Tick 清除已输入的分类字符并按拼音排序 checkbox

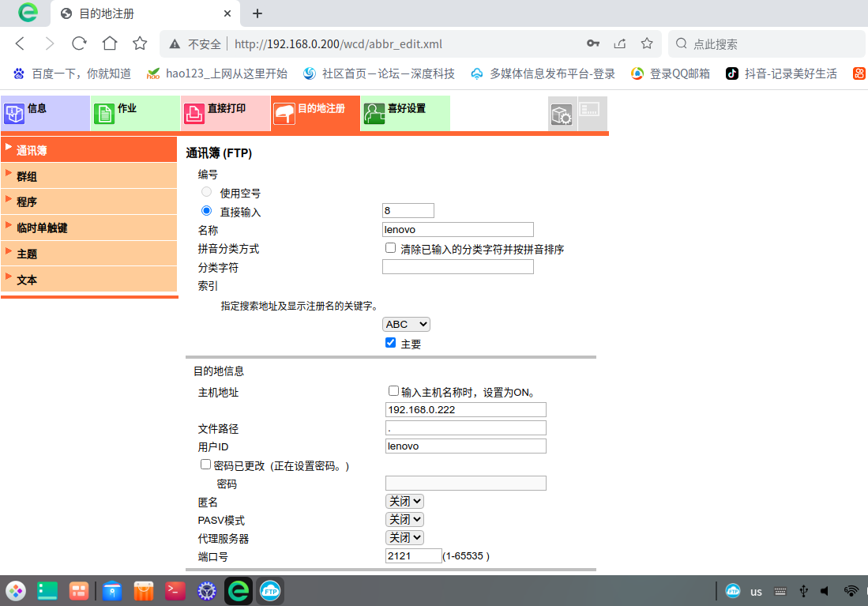[x=391, y=248]
